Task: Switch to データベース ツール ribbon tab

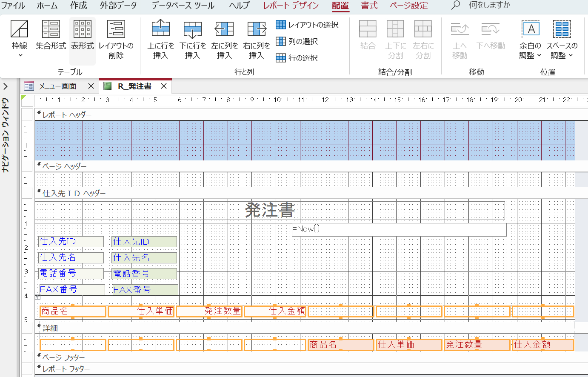Action: [x=183, y=6]
